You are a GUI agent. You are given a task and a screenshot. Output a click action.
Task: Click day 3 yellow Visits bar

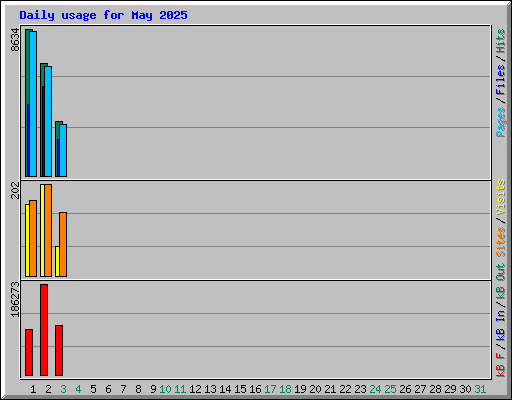57,261
